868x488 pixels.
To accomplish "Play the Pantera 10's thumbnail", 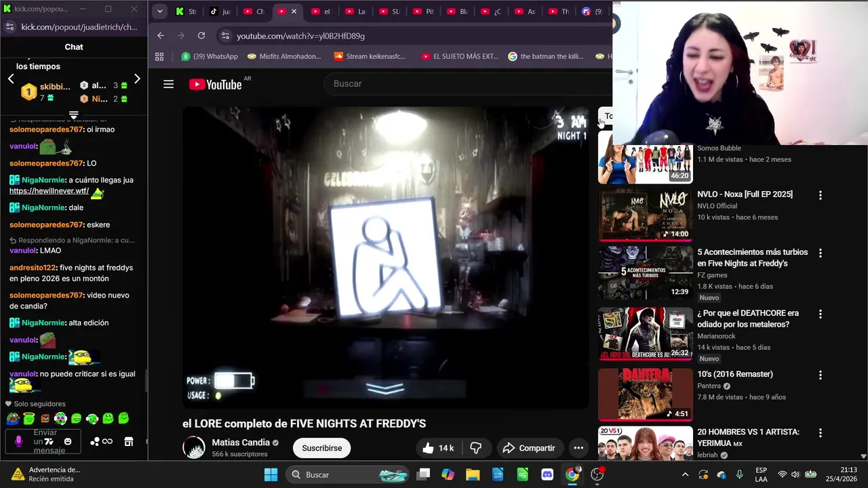I will [646, 394].
